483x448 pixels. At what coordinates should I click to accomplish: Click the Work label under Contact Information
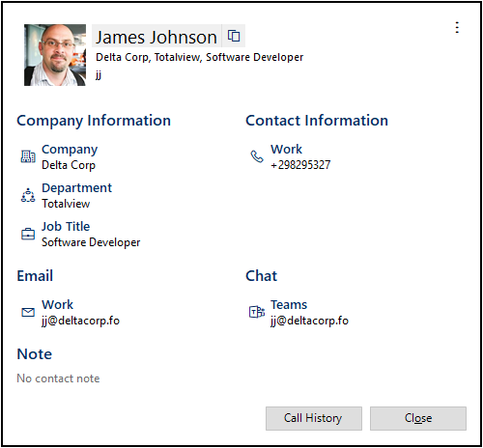(x=286, y=150)
